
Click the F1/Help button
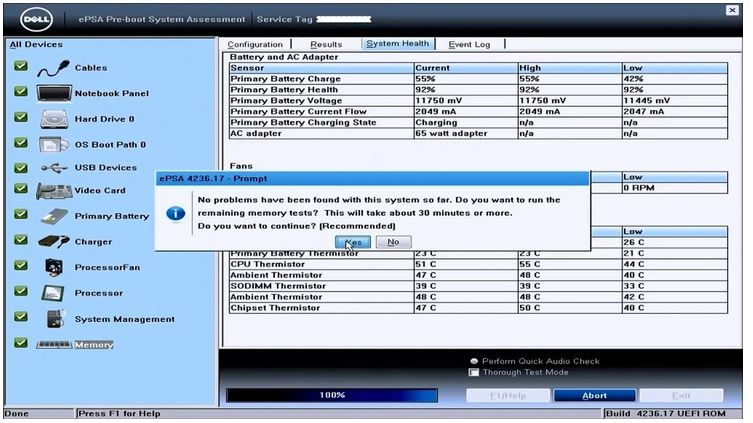pyautogui.click(x=508, y=396)
